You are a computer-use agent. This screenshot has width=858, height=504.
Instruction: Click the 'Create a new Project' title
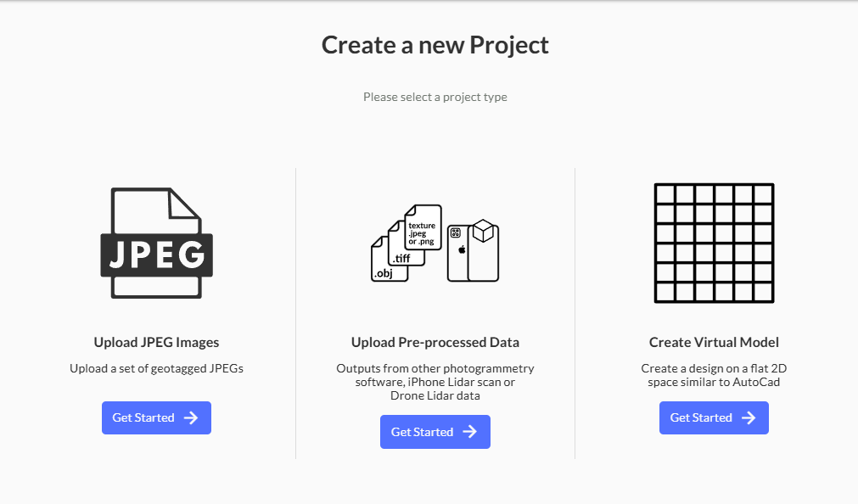tap(435, 45)
